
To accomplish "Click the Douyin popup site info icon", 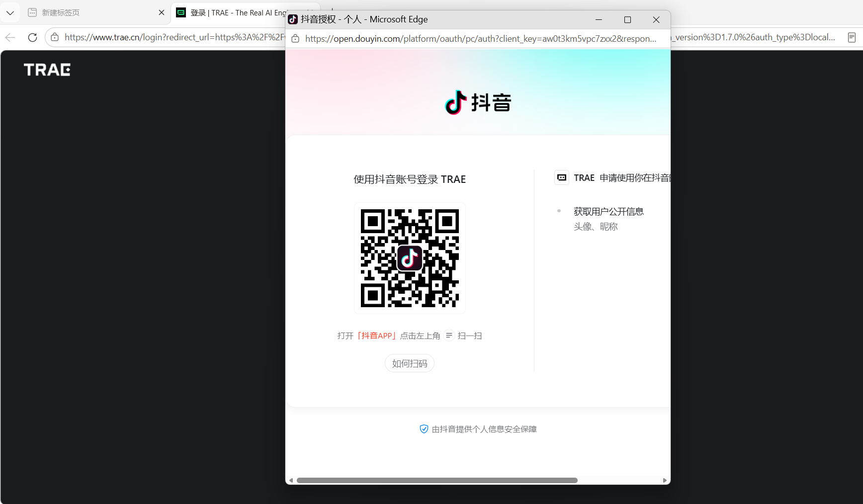I will pos(295,39).
